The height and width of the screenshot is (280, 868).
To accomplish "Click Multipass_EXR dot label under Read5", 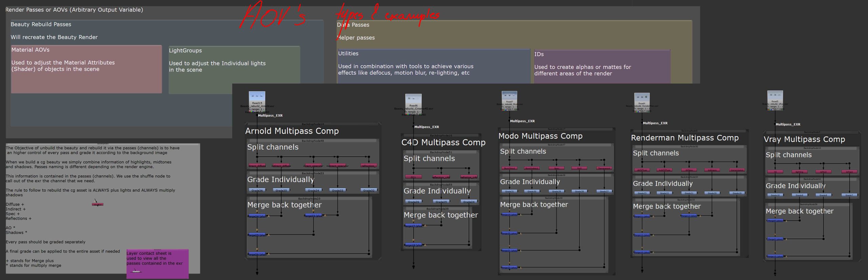I will coord(788,124).
